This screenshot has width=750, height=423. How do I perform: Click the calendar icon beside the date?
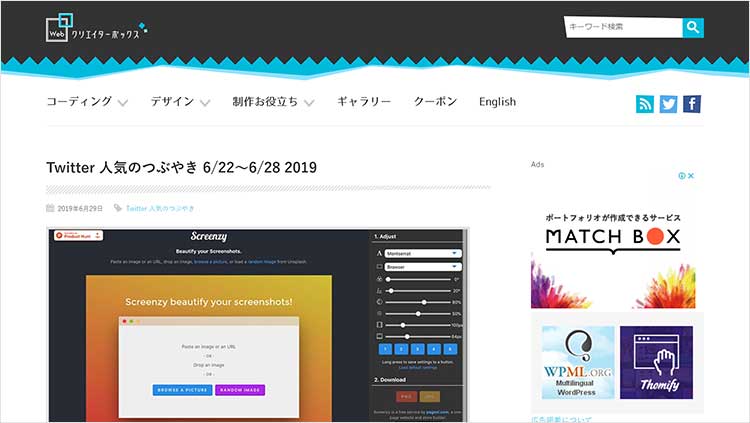coord(50,208)
